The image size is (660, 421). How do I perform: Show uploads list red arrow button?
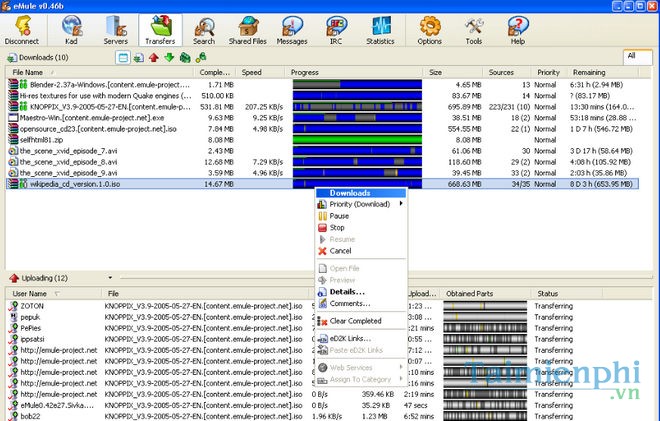pos(154,58)
